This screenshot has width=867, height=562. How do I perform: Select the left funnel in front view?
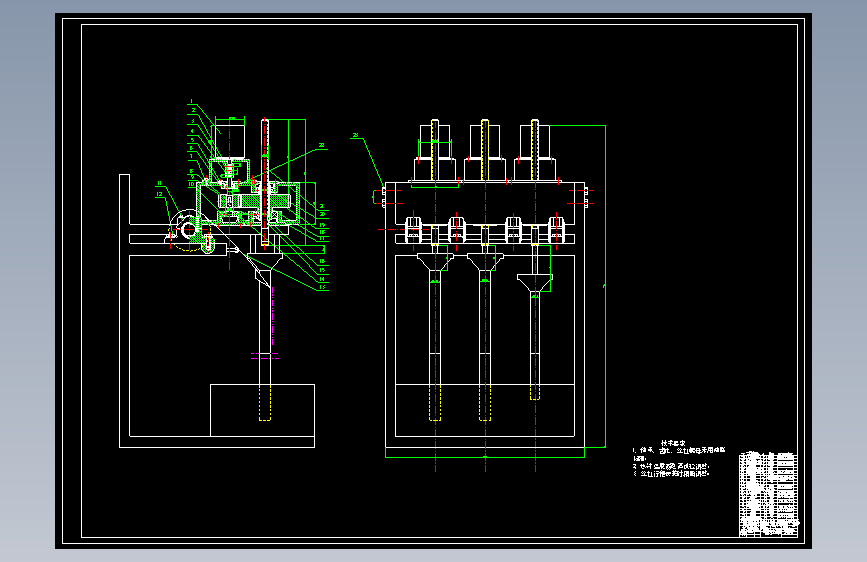pyautogui.click(x=435, y=262)
